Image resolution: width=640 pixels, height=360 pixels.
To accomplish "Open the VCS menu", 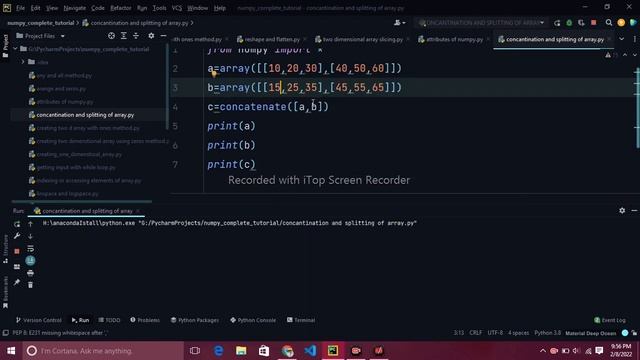I will click(x=177, y=8).
